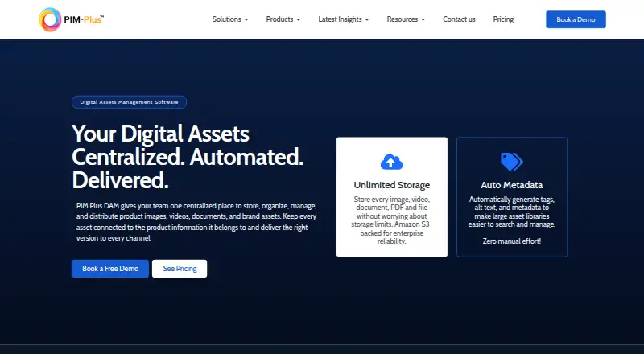Click the 'Automatically generate tags' card description
Screen dimensions: 644x354
512,212
